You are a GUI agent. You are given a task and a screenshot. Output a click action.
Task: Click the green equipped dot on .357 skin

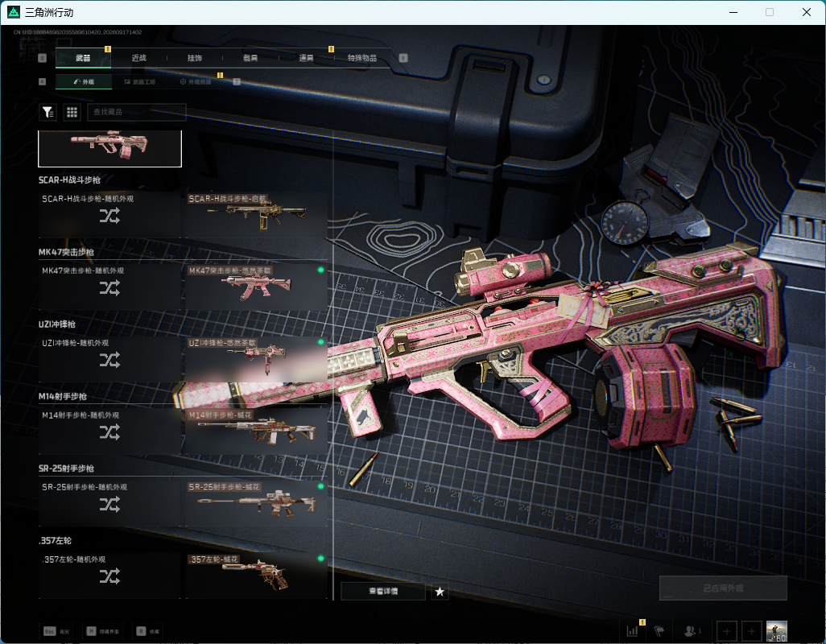pos(320,559)
